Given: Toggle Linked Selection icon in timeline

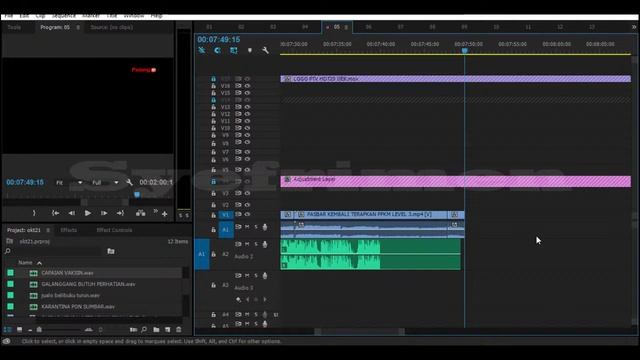Looking at the screenshot, I should point(233,50).
